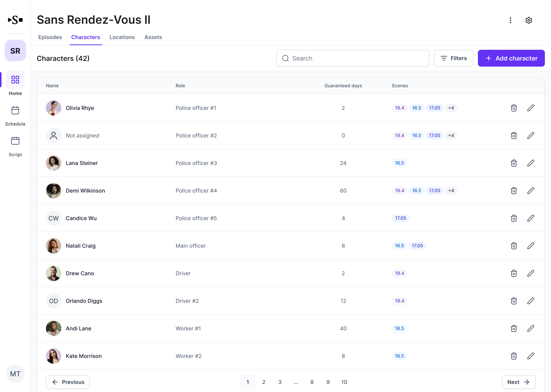Screen dimensions: 551x392
Task: Click the Name column header
Action: [x=52, y=86]
